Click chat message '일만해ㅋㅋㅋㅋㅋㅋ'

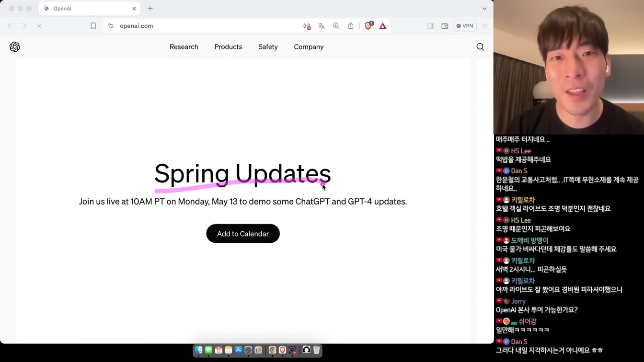point(523,330)
